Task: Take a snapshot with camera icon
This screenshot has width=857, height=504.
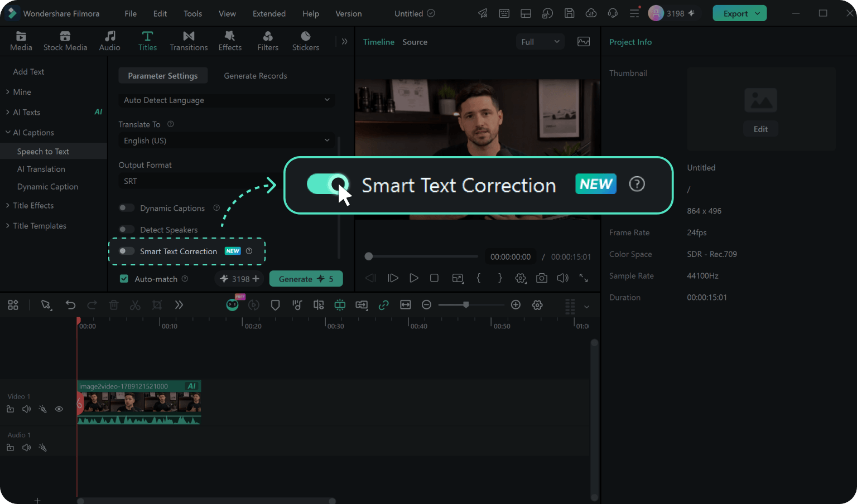Action: click(x=542, y=278)
